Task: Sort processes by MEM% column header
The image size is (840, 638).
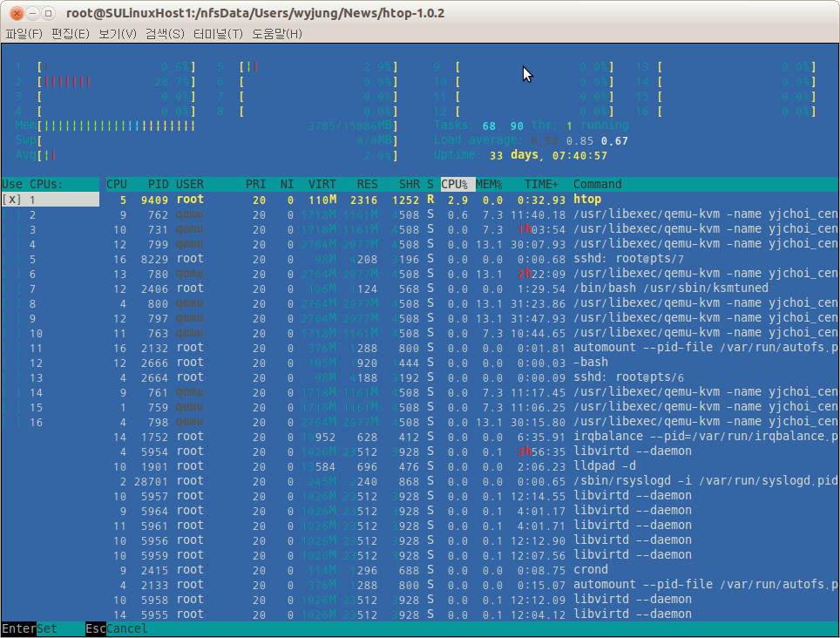Action: (489, 184)
